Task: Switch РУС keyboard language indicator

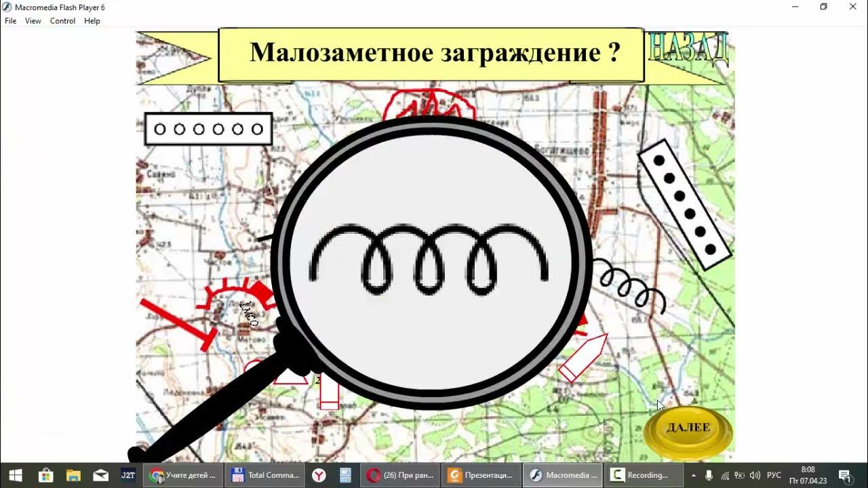Action: tap(774, 475)
